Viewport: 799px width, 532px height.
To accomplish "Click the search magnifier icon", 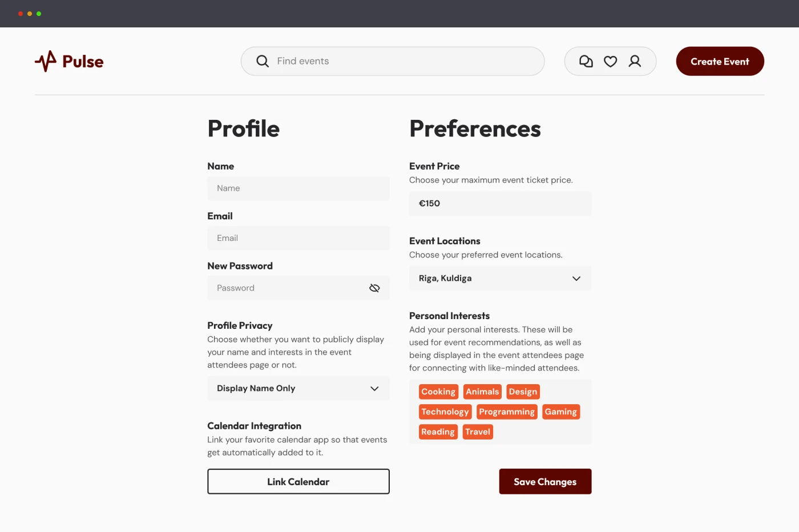I will [x=263, y=61].
